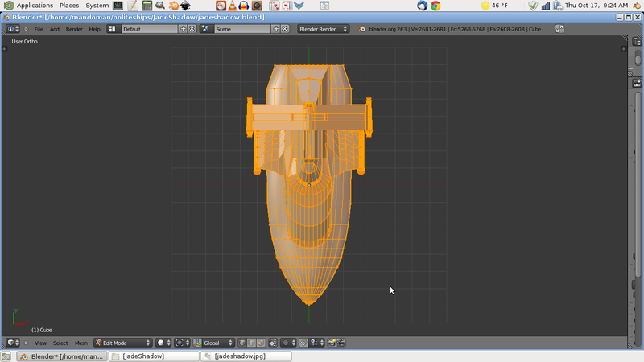Open the pivot point selector icon
Screen dimensions: 644x362
pos(182,343)
